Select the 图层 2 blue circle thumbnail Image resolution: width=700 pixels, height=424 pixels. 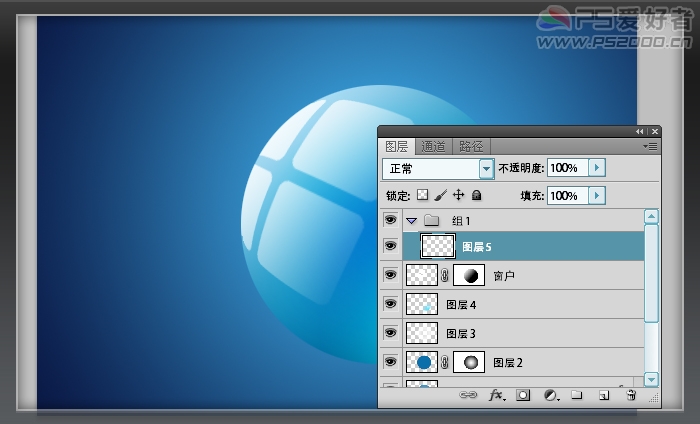[x=422, y=362]
